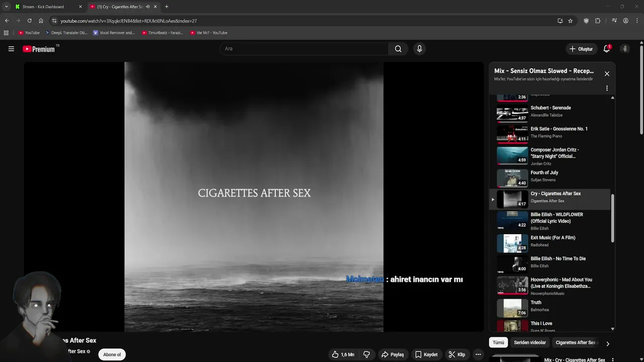
Task: Open the browser profile icon
Action: [x=625, y=21]
